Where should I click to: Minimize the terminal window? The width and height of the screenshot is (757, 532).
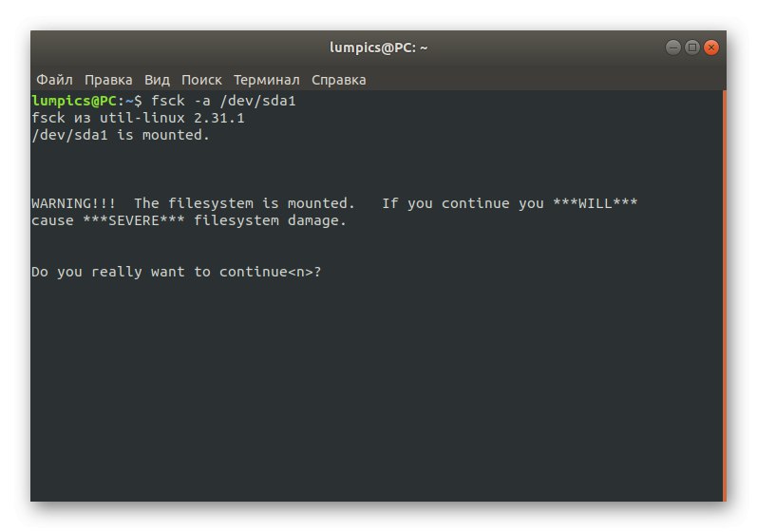(x=672, y=47)
